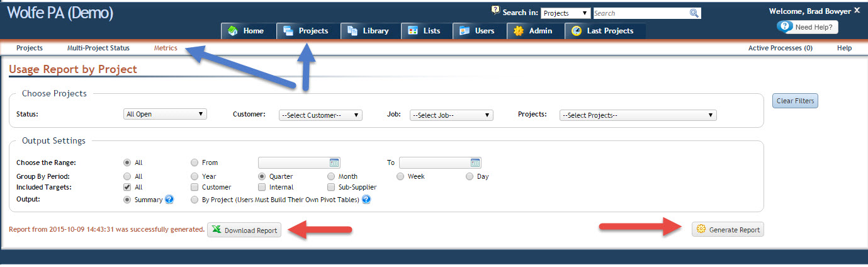Select the Year period radio button
The height and width of the screenshot is (267, 868).
pos(194,176)
